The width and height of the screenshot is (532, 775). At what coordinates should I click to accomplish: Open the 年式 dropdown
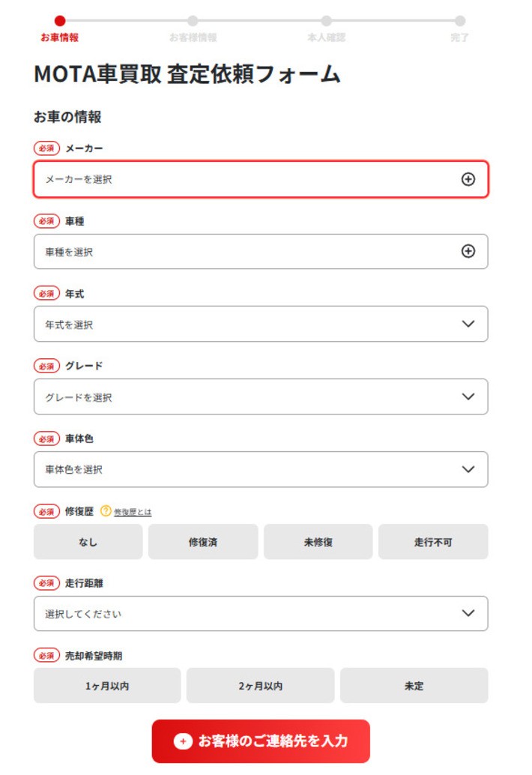tap(260, 325)
